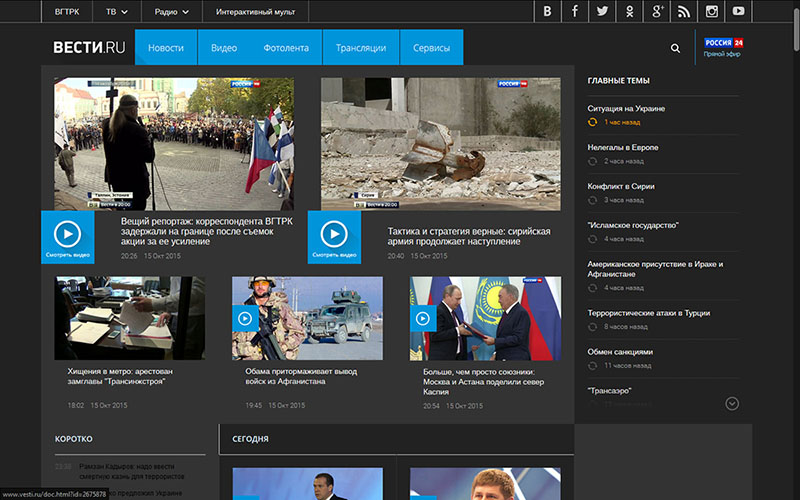Viewport: 800px width, 500px height.
Task: Open the soldier and armored vehicle thumbnail
Action: (x=307, y=318)
